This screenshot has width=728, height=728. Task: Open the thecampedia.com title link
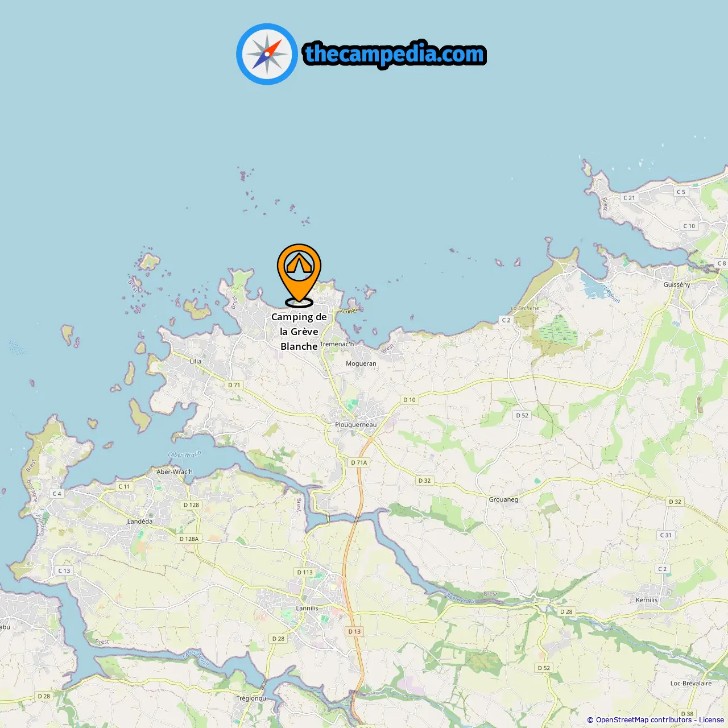click(395, 54)
